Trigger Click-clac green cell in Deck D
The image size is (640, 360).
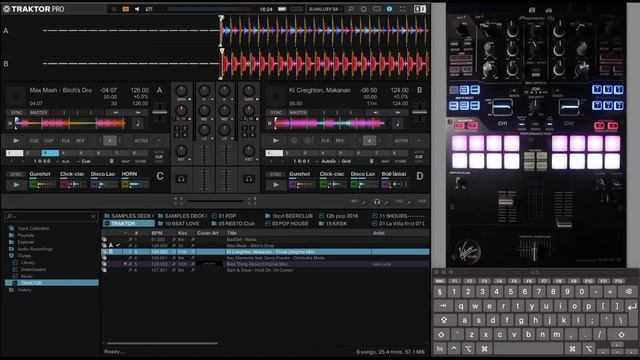(x=323, y=184)
